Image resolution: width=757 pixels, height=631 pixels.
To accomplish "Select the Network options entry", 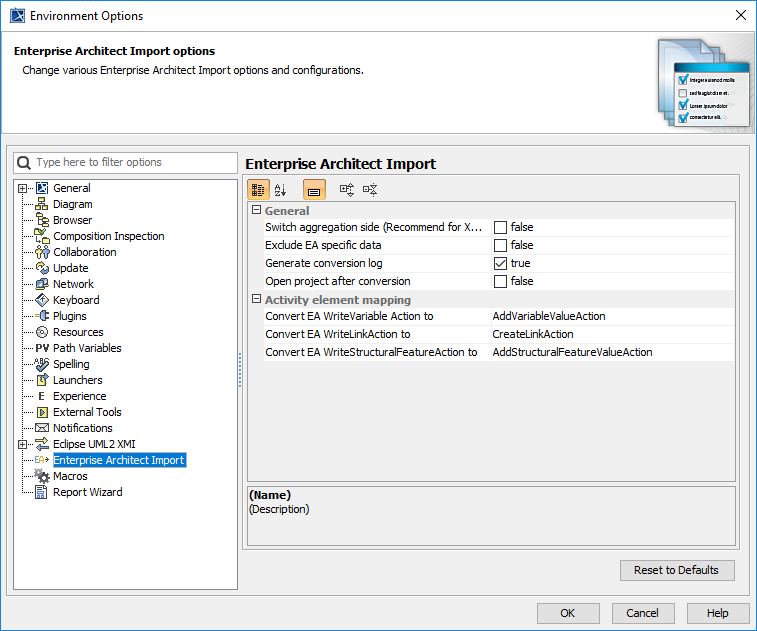I will (x=73, y=283).
